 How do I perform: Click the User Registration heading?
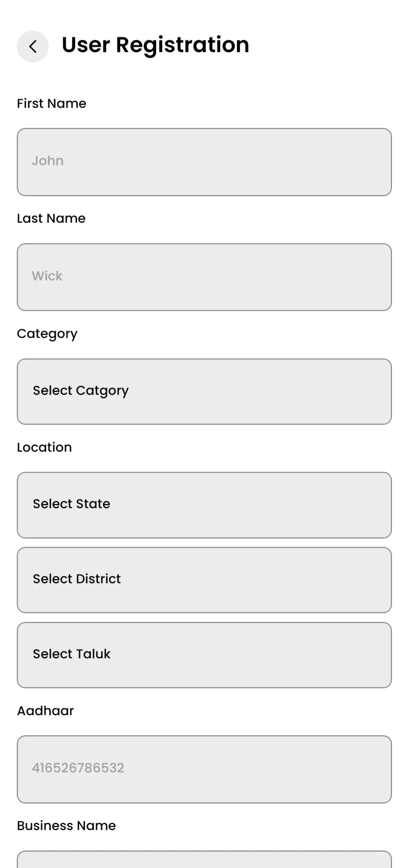155,45
